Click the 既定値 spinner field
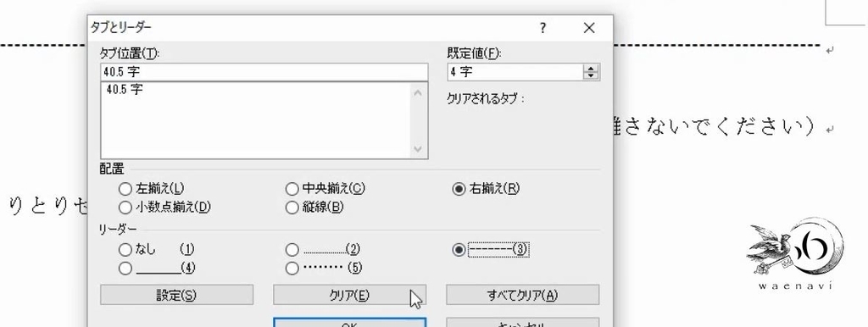 tap(515, 72)
